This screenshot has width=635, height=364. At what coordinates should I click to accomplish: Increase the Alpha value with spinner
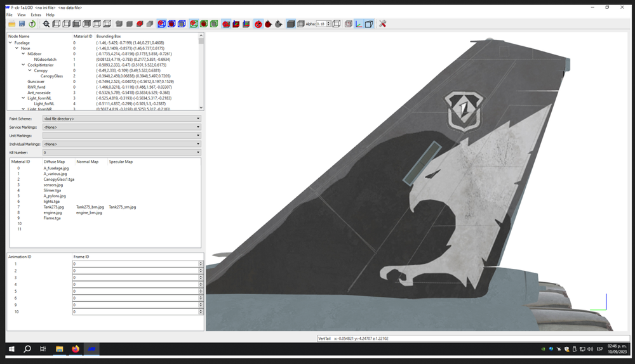click(329, 22)
